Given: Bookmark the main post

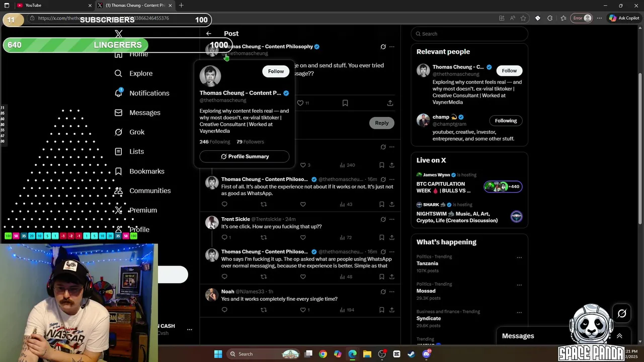Looking at the screenshot, I should pos(345,103).
